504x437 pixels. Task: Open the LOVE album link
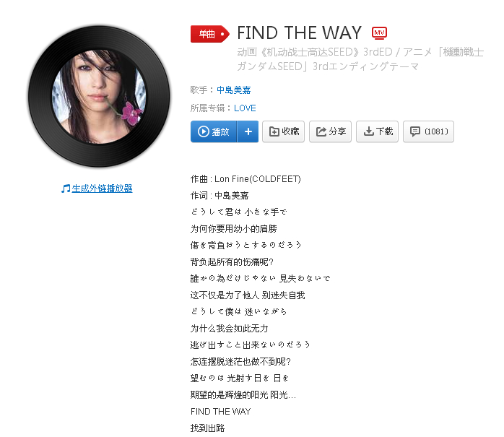coord(245,108)
